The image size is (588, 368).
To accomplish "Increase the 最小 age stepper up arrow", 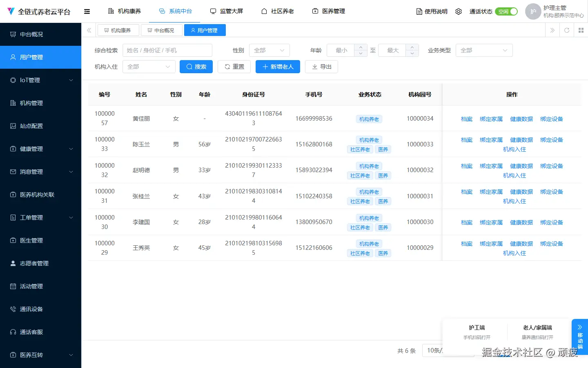I will tap(361, 47).
